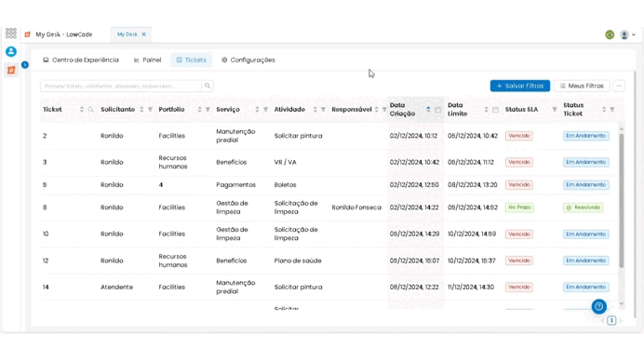Click the blue user profile sidebar icon

(x=11, y=51)
